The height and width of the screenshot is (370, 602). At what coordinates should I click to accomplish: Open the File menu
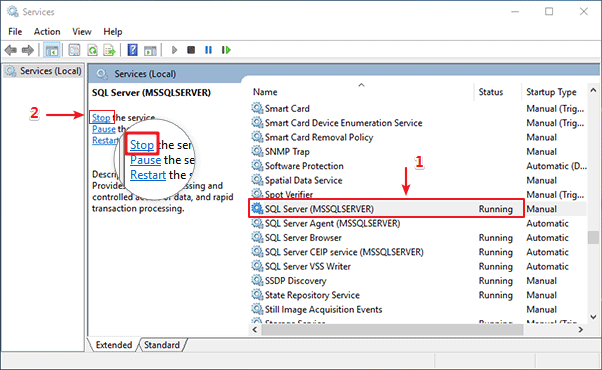(x=15, y=31)
